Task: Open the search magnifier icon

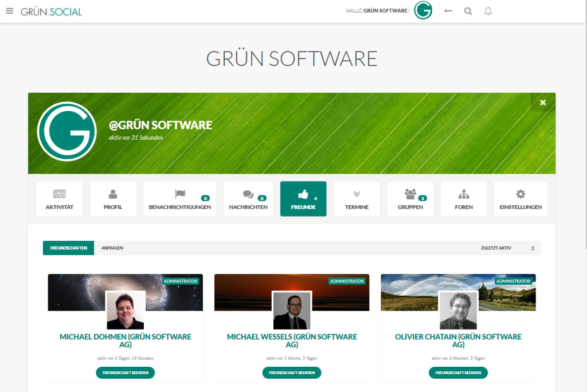Action: pyautogui.click(x=468, y=11)
